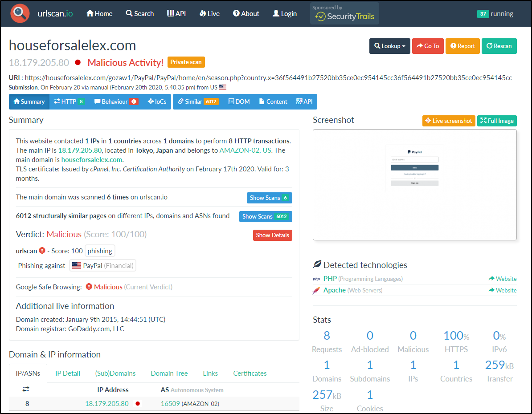The image size is (532, 414).
Task: Click the Malicious Activity! label
Action: pos(126,62)
